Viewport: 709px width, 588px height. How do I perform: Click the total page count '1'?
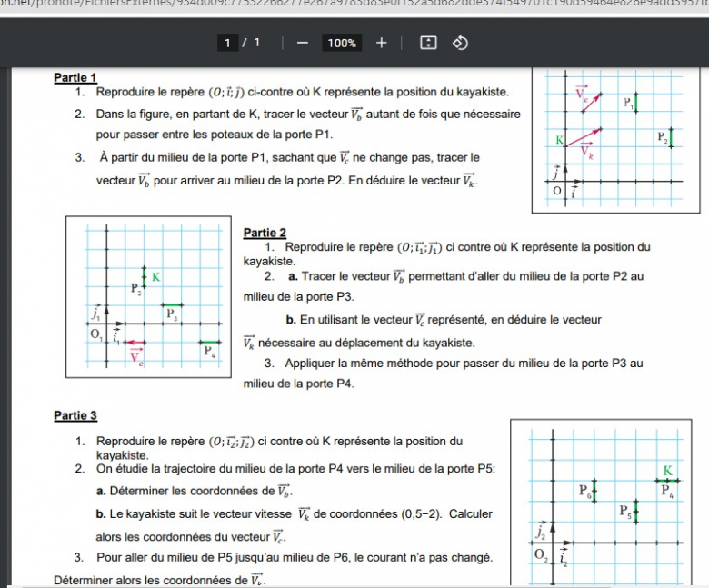click(x=257, y=43)
